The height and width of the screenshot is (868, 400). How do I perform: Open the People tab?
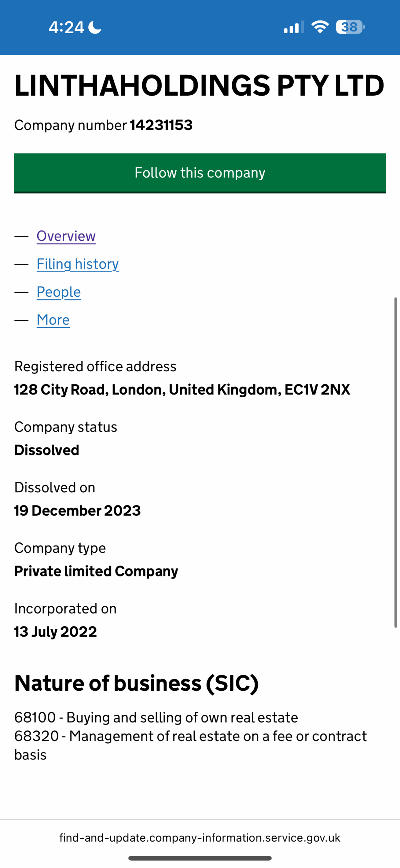point(59,292)
